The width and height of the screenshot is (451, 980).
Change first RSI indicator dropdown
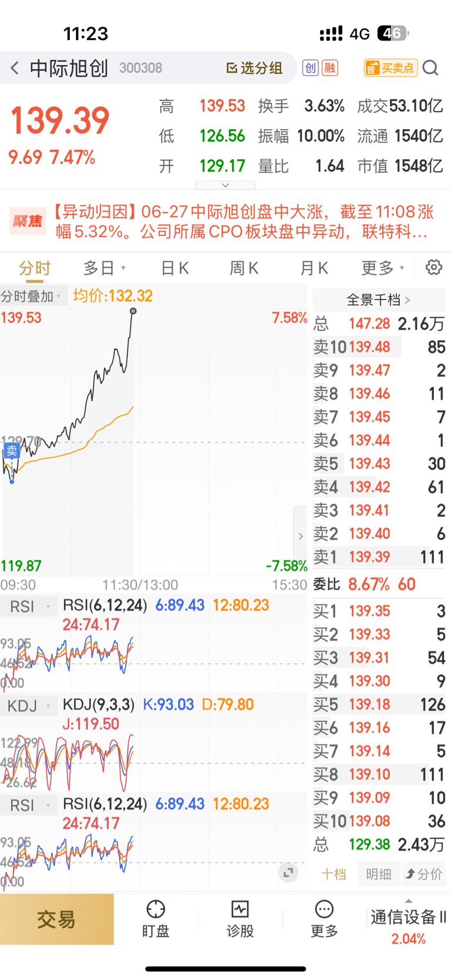tap(28, 606)
